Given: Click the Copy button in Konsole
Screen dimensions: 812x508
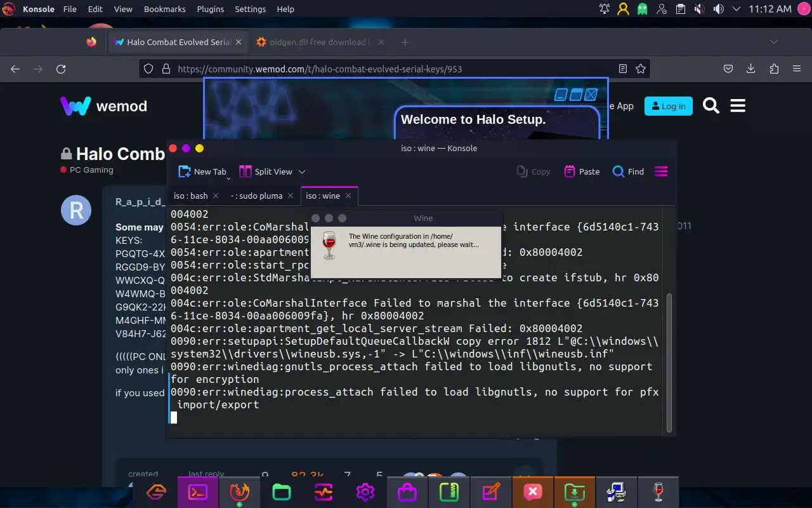Looking at the screenshot, I should point(534,171).
